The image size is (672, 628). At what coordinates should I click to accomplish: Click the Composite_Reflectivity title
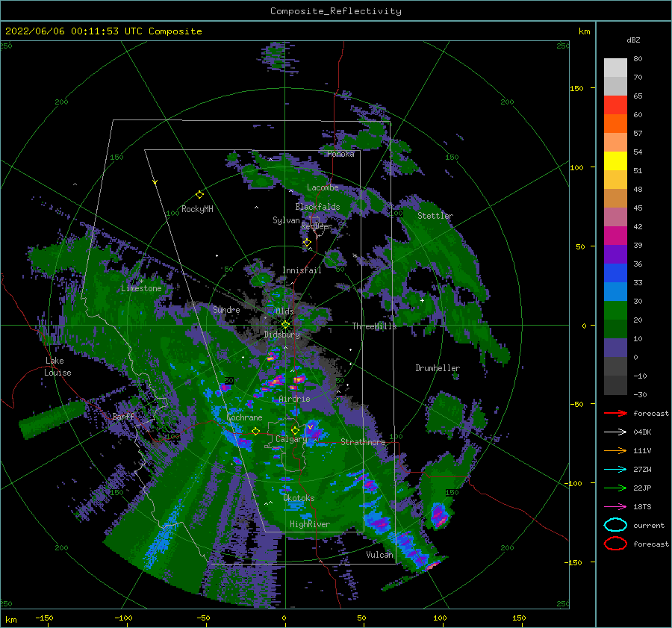pyautogui.click(x=336, y=11)
